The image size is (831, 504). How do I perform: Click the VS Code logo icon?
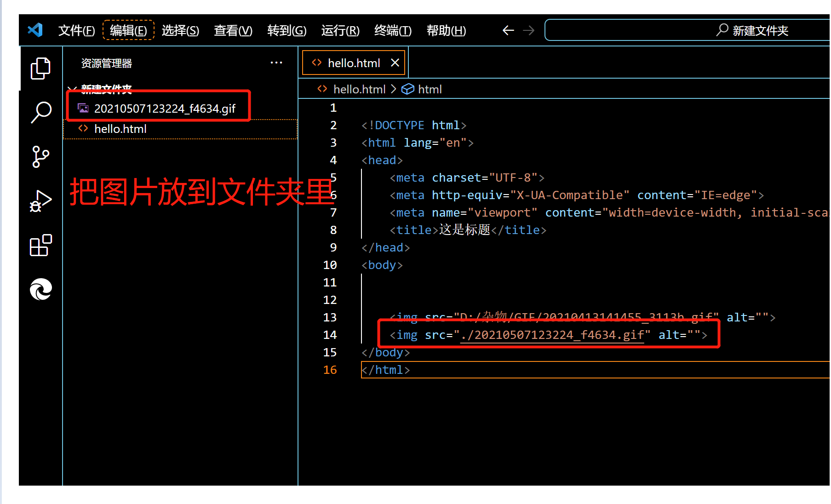(35, 30)
